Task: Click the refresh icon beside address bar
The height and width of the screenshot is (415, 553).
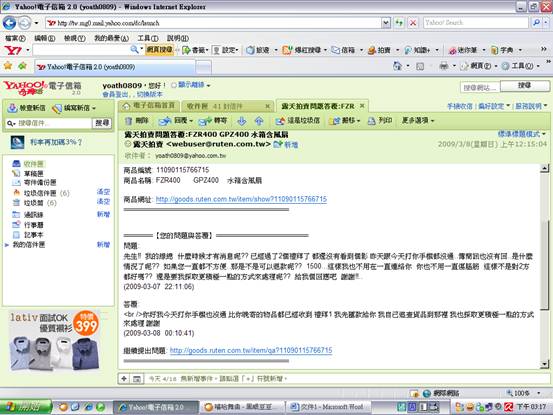Action: pos(399,23)
